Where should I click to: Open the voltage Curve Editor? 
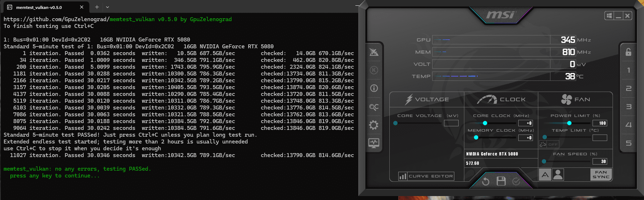click(x=426, y=176)
